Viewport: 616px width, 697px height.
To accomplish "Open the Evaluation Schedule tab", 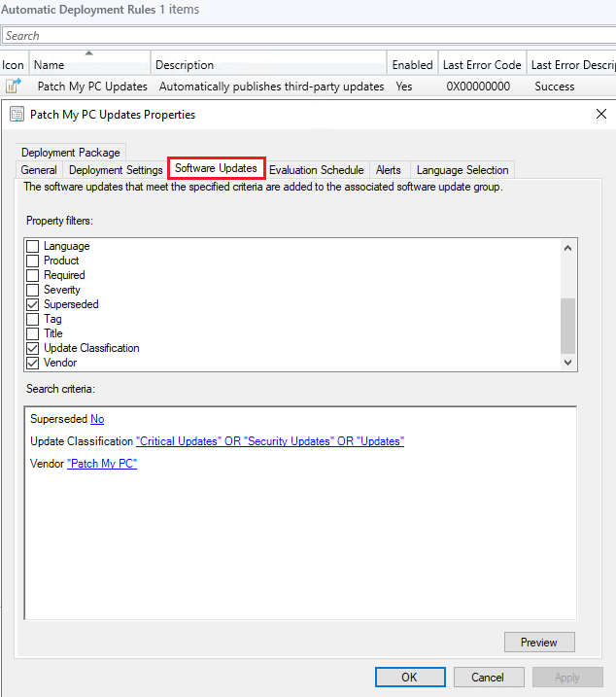I will (316, 170).
